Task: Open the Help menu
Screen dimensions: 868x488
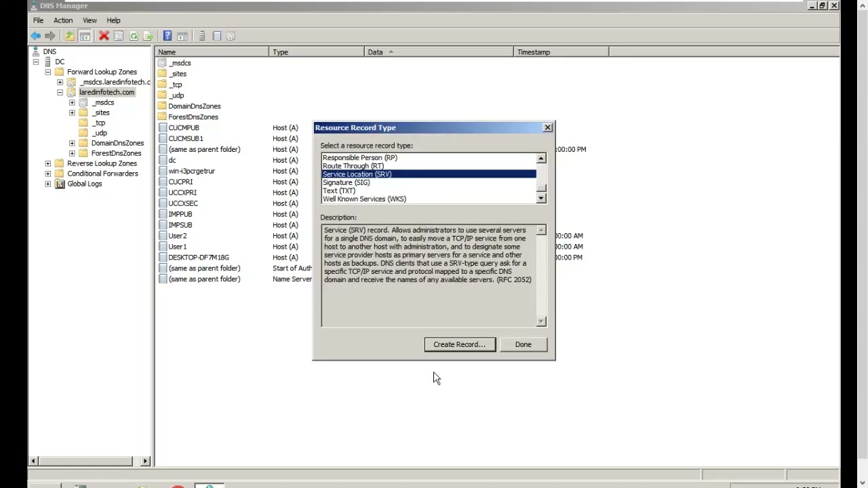Action: coord(113,20)
